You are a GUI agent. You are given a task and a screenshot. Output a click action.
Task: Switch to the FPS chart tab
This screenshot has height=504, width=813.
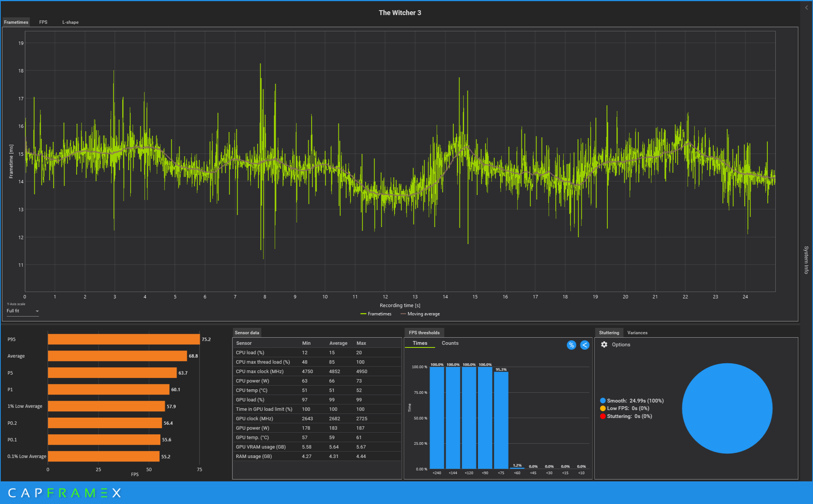coord(43,22)
